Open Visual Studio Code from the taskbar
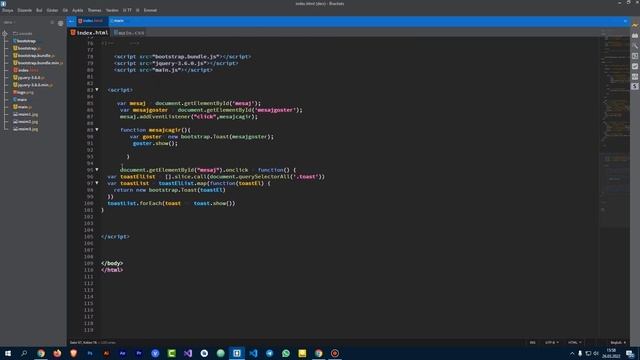640x360 pixels. [253, 353]
